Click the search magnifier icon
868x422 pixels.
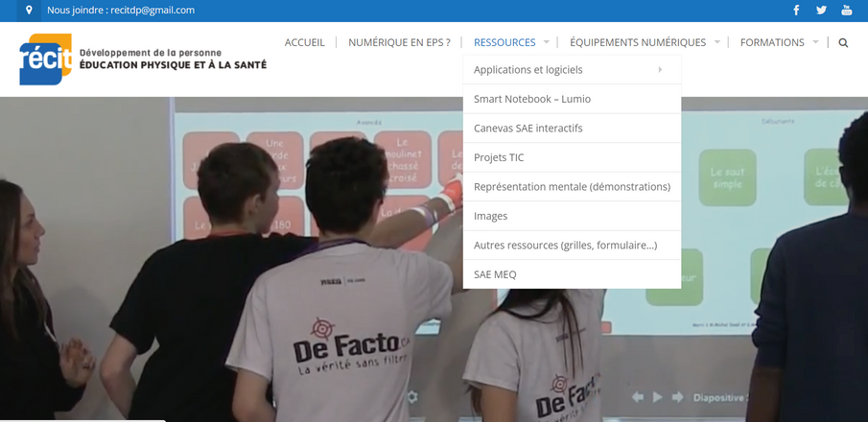[x=843, y=43]
